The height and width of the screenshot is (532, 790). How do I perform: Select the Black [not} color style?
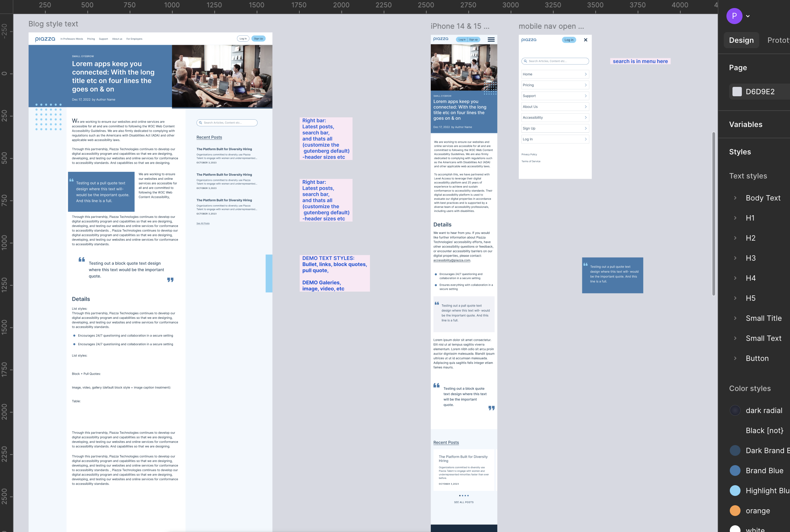(x=764, y=430)
